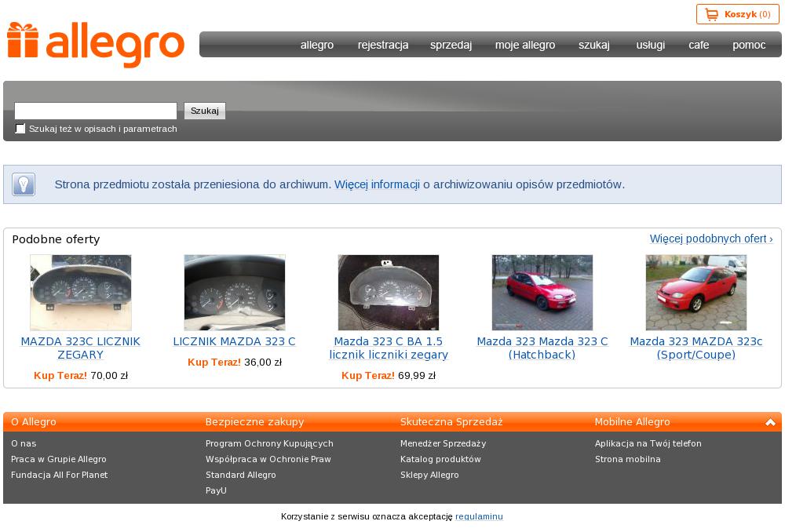
Task: Open the pomoc menu item
Action: pos(749,45)
